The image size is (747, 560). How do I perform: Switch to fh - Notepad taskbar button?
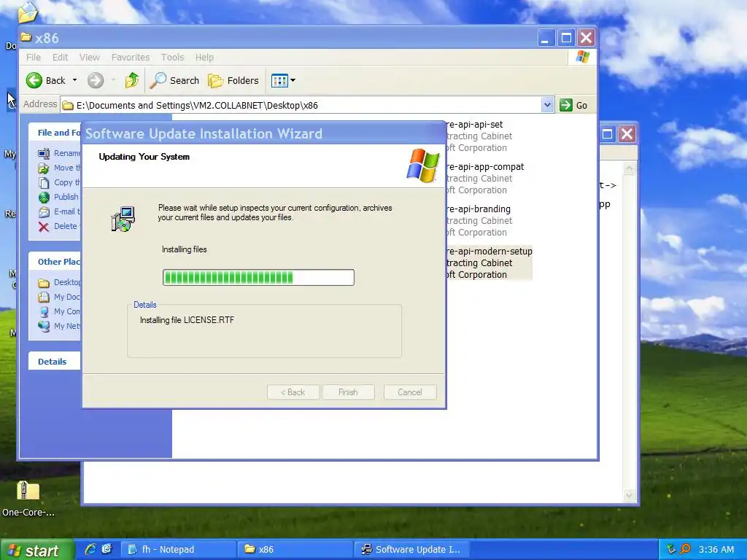point(179,550)
